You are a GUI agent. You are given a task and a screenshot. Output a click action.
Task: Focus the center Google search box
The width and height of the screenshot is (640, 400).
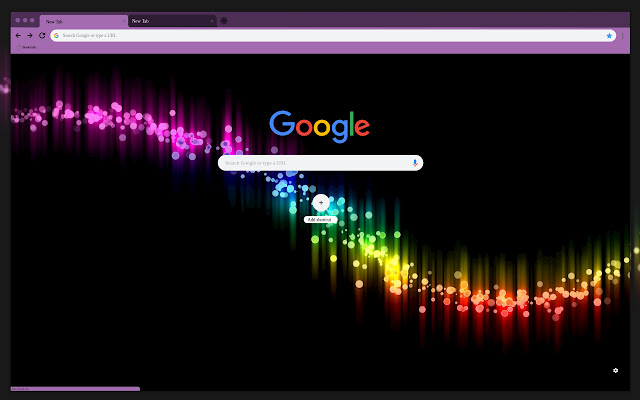[320, 163]
